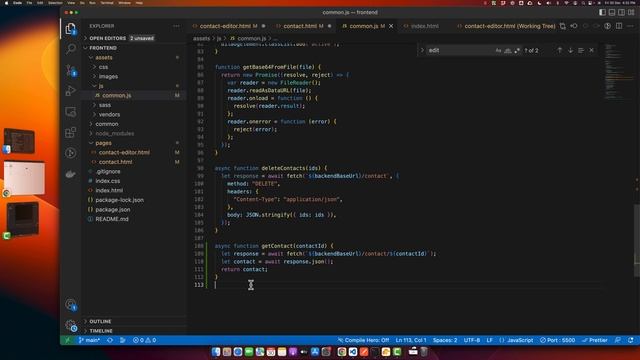Open the Extensions view
The width and height of the screenshot is (640, 360).
tap(71, 132)
